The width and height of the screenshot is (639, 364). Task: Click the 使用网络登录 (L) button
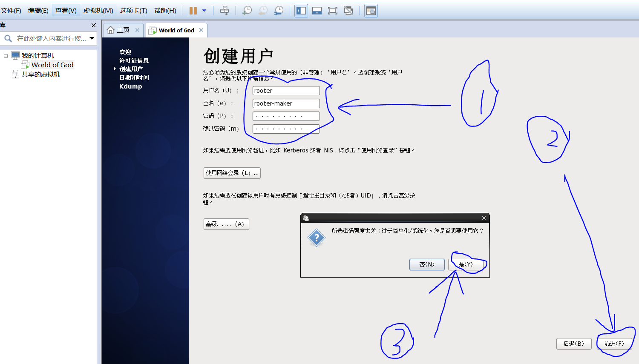[232, 173]
